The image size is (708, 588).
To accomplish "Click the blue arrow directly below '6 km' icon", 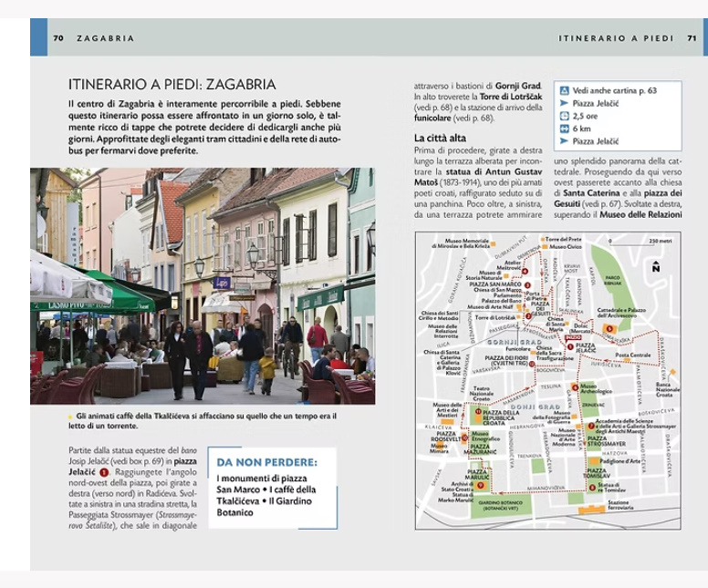I will (x=564, y=141).
